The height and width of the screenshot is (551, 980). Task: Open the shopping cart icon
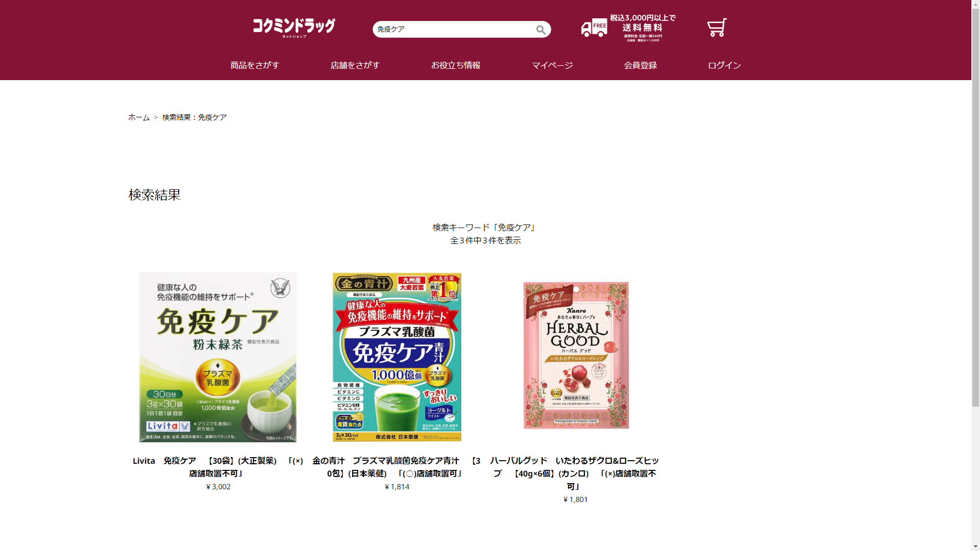click(717, 28)
